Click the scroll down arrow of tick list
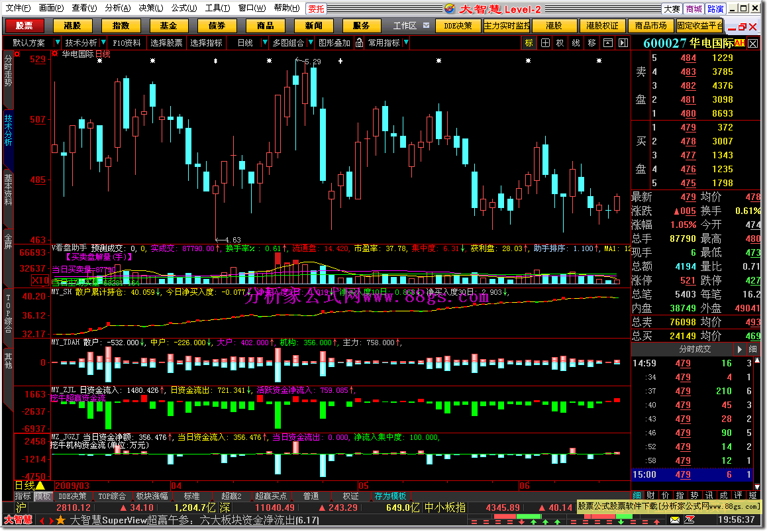 tap(756, 486)
